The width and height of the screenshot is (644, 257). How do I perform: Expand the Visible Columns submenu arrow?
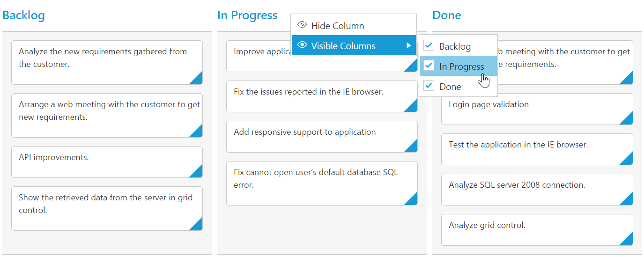(409, 45)
